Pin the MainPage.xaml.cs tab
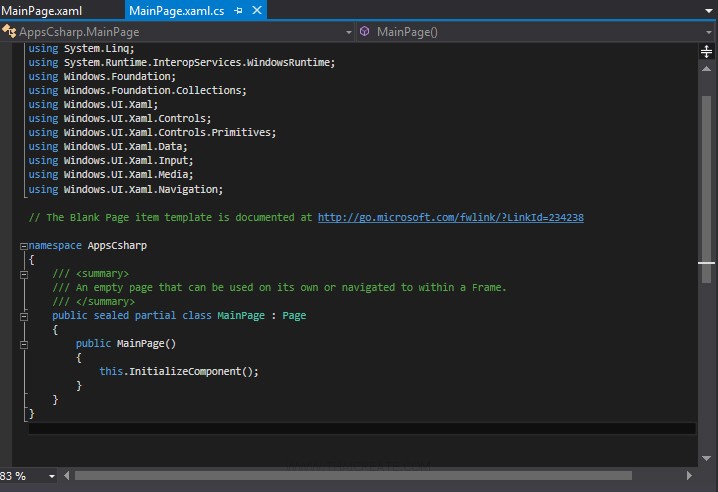This screenshot has height=492, width=718. pyautogui.click(x=238, y=10)
